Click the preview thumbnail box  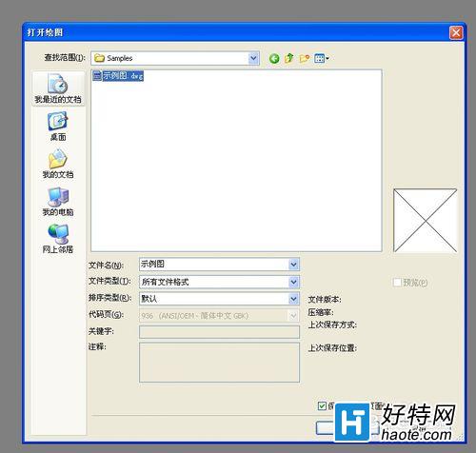coord(425,221)
